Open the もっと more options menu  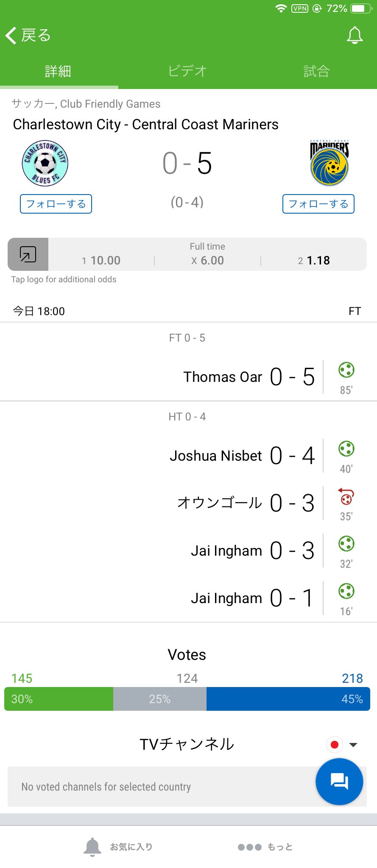pos(265,847)
